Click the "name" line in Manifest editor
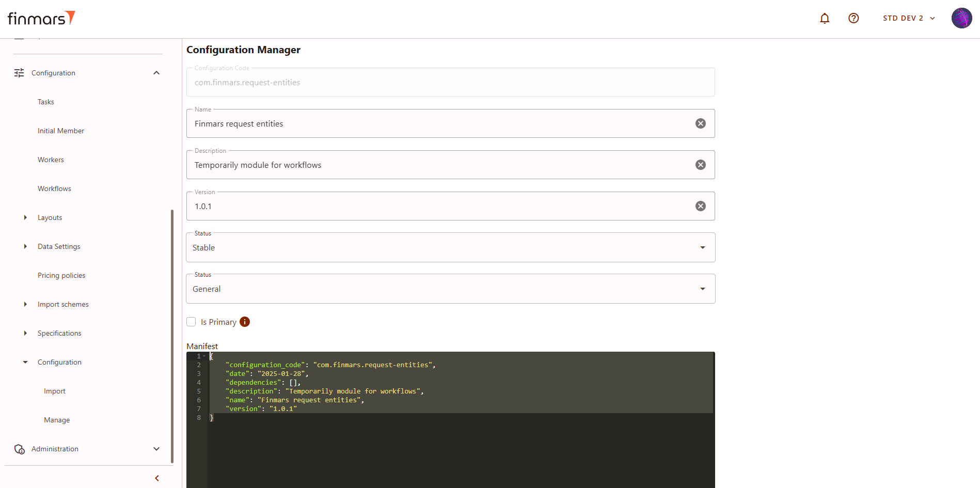 (295, 400)
